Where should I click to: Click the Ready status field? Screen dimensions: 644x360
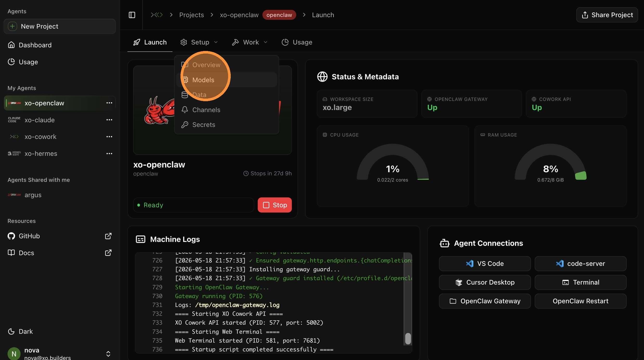[194, 205]
